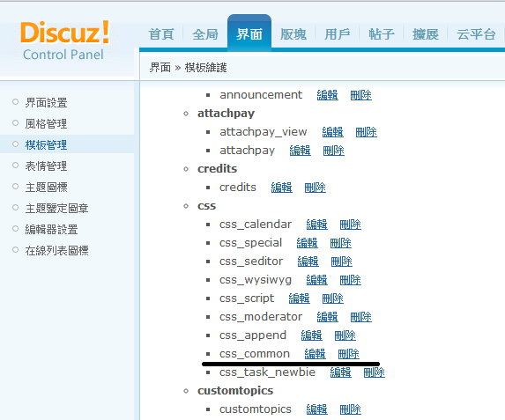Edit the css_common template

[x=315, y=354]
